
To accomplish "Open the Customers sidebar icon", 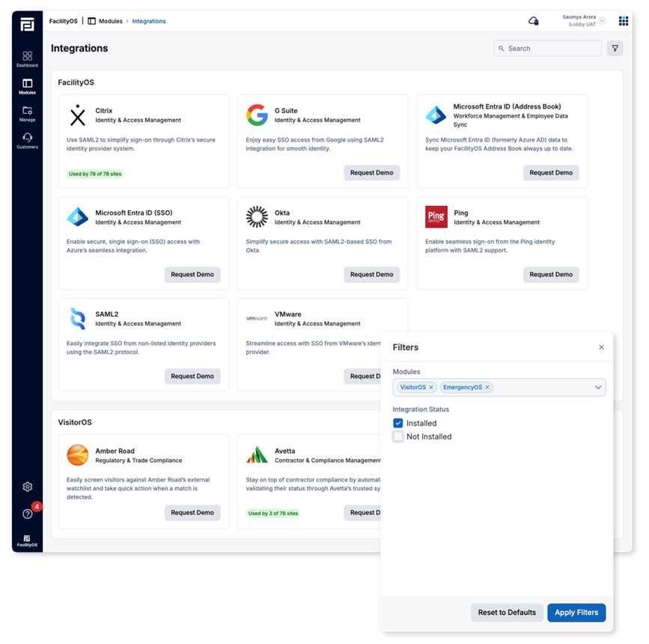I will [x=27, y=140].
